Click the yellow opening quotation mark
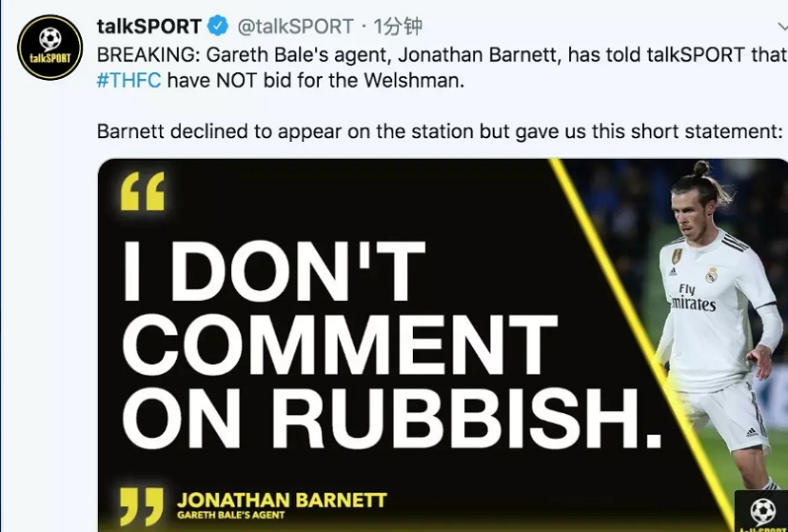The width and height of the screenshot is (788, 532). 143,191
